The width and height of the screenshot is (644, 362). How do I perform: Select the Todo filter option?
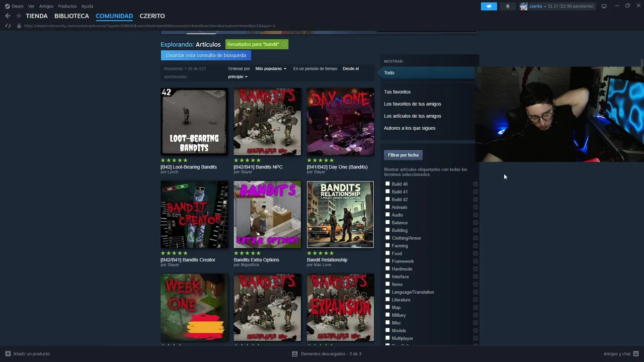point(428,73)
